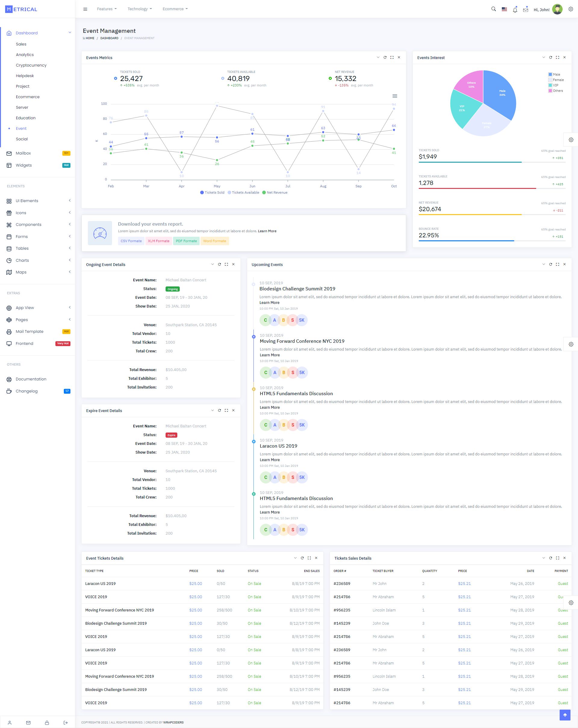Viewport: 578px width, 728px height.
Task: Click the logout icon in sidebar footer
Action: coord(65,723)
